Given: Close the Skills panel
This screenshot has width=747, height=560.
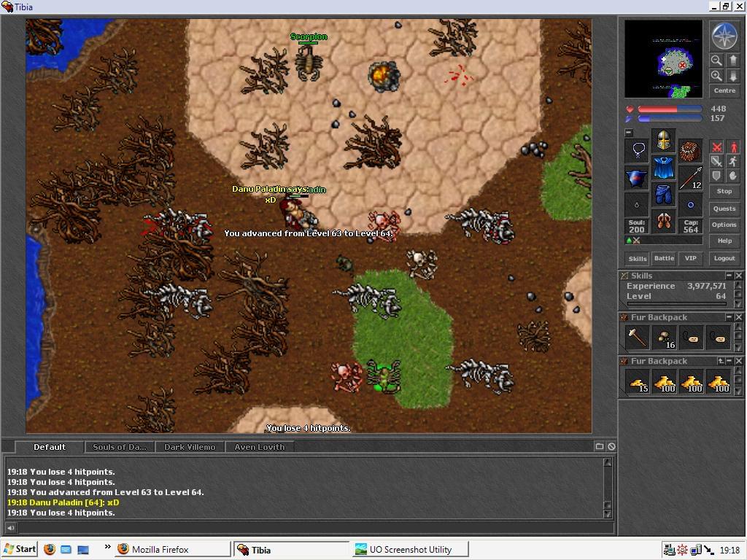Looking at the screenshot, I should tap(738, 276).
